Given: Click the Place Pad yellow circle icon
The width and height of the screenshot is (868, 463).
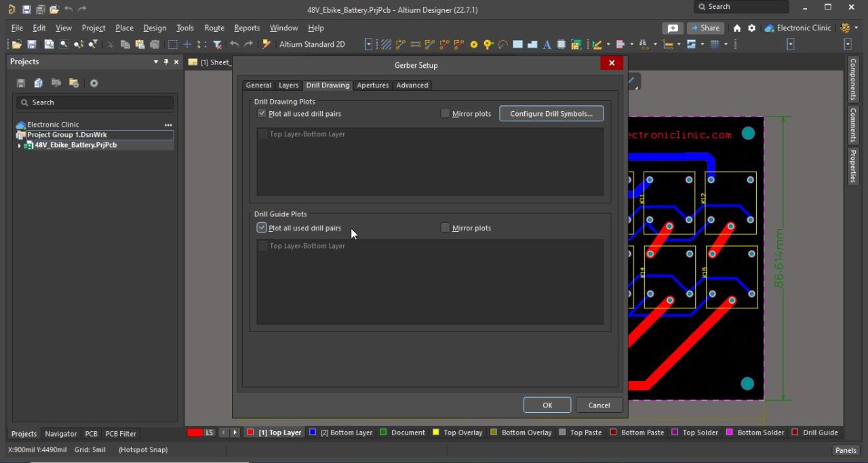Looking at the screenshot, I should [474, 44].
